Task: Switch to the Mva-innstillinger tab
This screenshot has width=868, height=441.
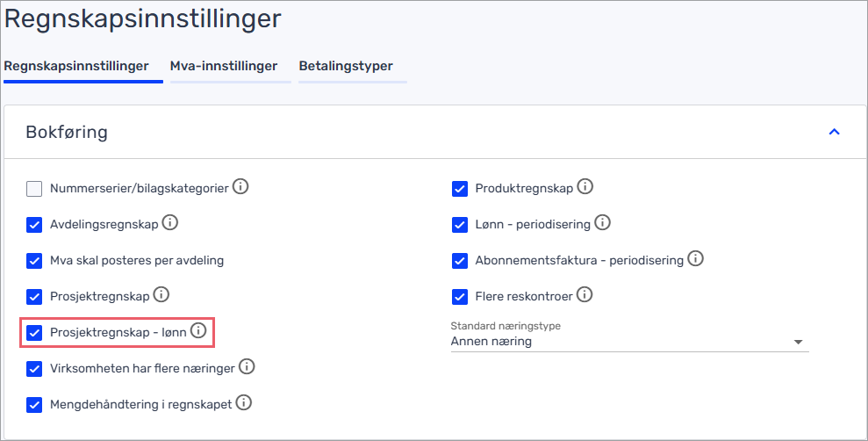Action: (224, 66)
